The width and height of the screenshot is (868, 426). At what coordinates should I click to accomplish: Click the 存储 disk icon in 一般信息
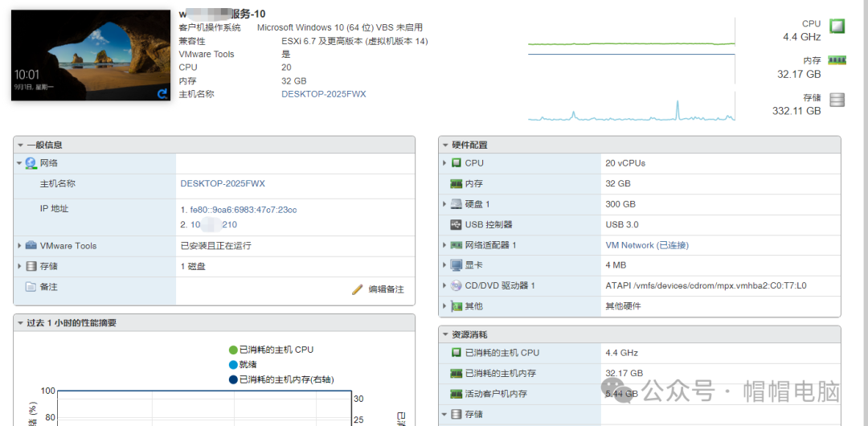coord(31,266)
